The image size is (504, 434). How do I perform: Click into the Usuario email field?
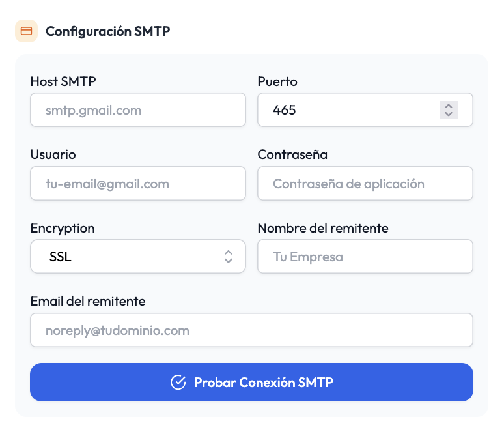[138, 184]
